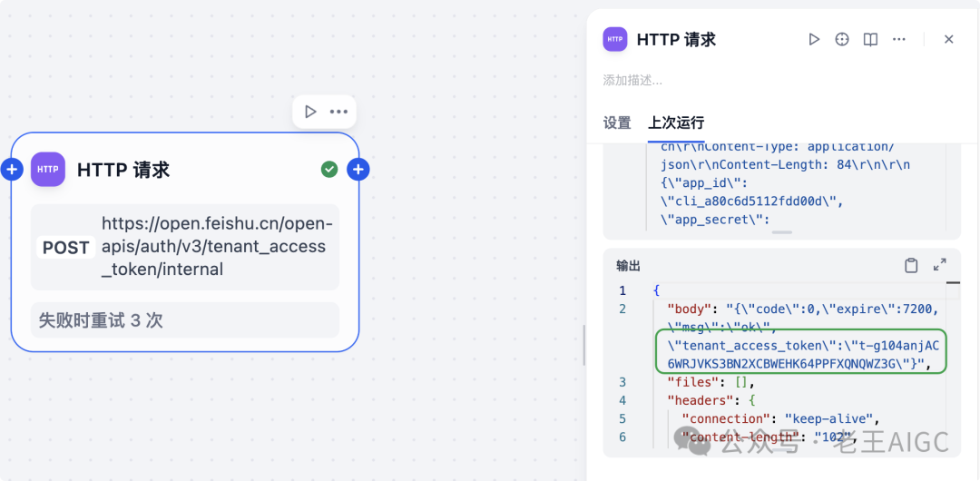Click the resize handle below the input code block
This screenshot has width=980, height=481.
click(x=781, y=232)
